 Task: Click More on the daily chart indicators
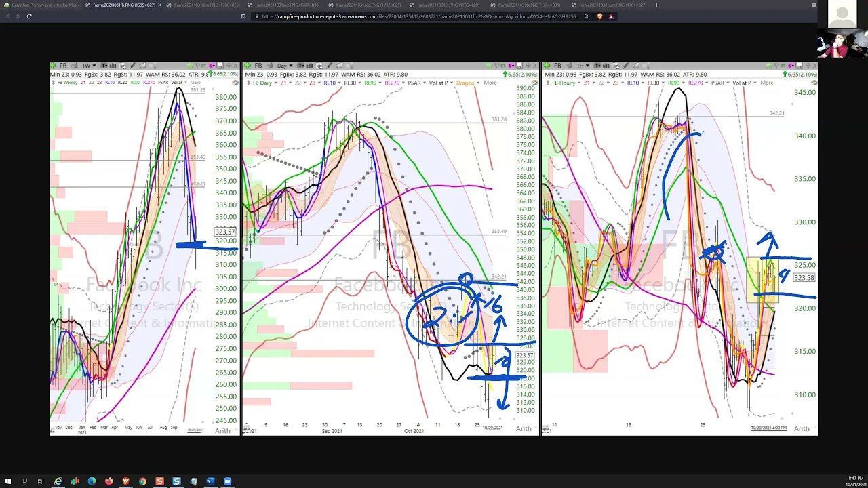[490, 83]
